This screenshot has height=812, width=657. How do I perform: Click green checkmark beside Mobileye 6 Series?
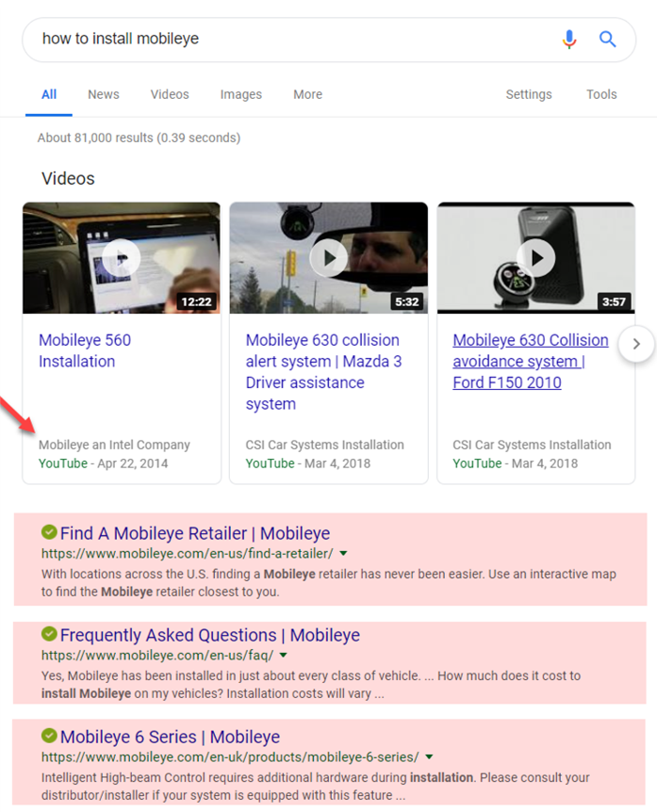pos(49,737)
